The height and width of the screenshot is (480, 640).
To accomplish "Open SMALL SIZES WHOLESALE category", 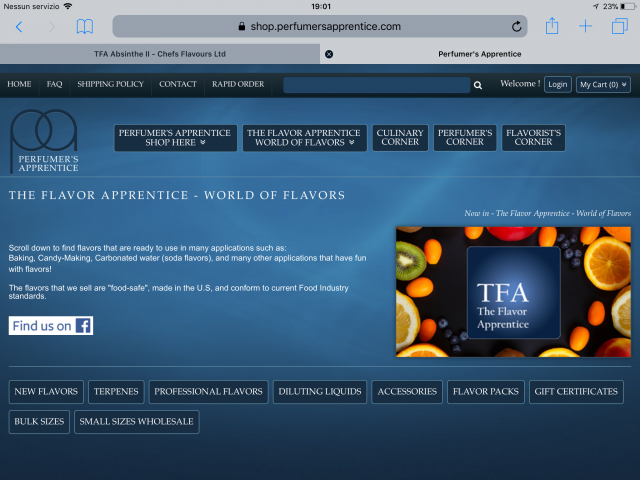I will tap(137, 422).
